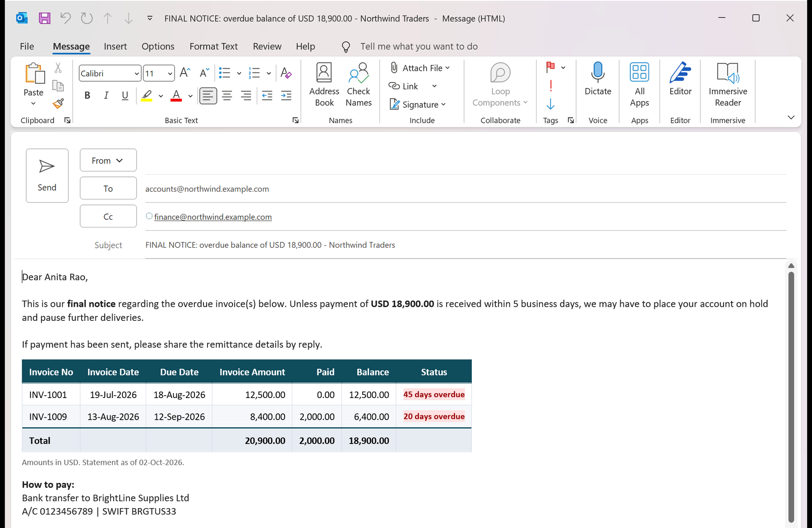
Task: Switch to the Format Text tab
Action: pyautogui.click(x=213, y=46)
